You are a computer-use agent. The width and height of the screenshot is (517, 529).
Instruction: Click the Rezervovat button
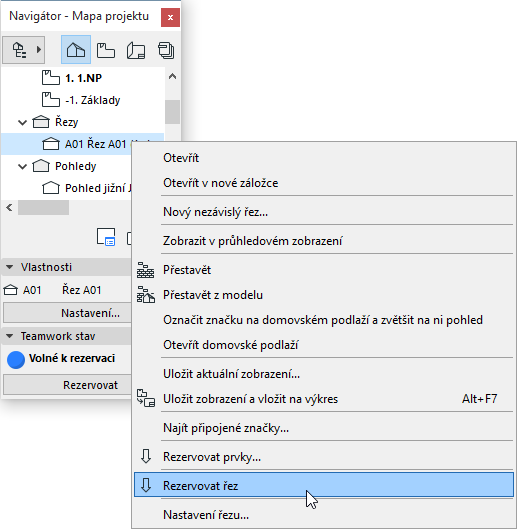point(67,385)
